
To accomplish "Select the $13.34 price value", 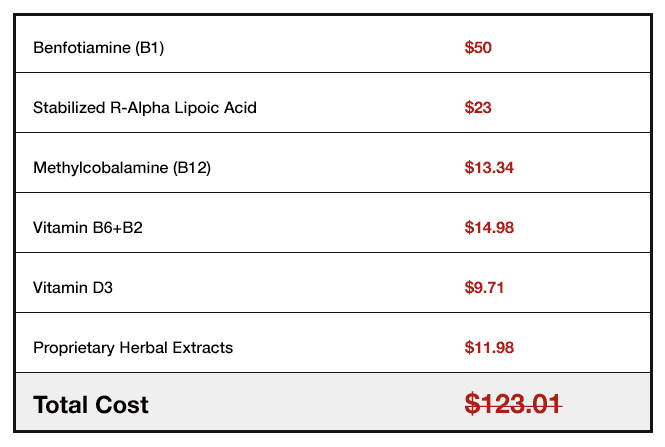I will point(489,168).
